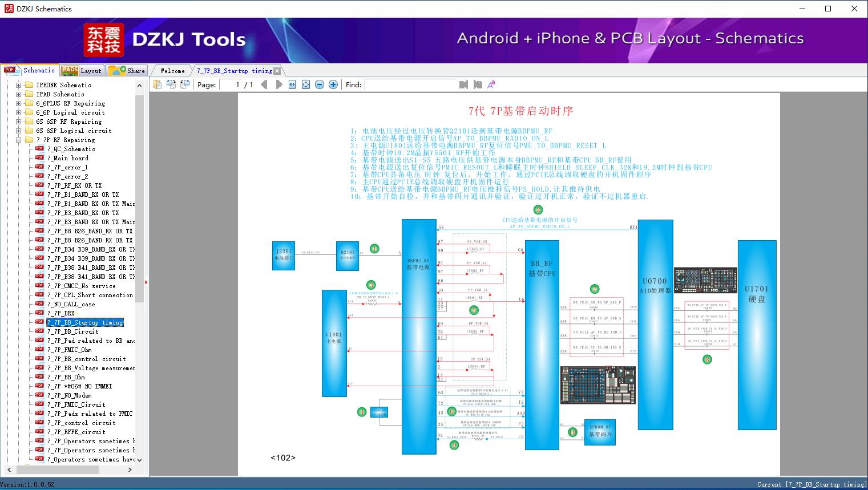Click the Page number input field
This screenshot has width=868, height=490.
pyautogui.click(x=230, y=84)
